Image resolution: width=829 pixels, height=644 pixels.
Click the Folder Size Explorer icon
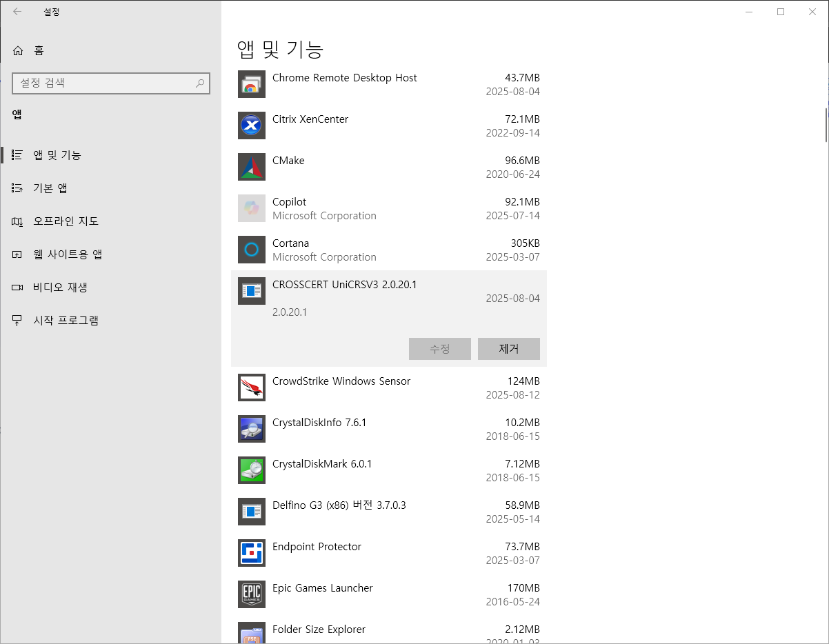(252, 633)
